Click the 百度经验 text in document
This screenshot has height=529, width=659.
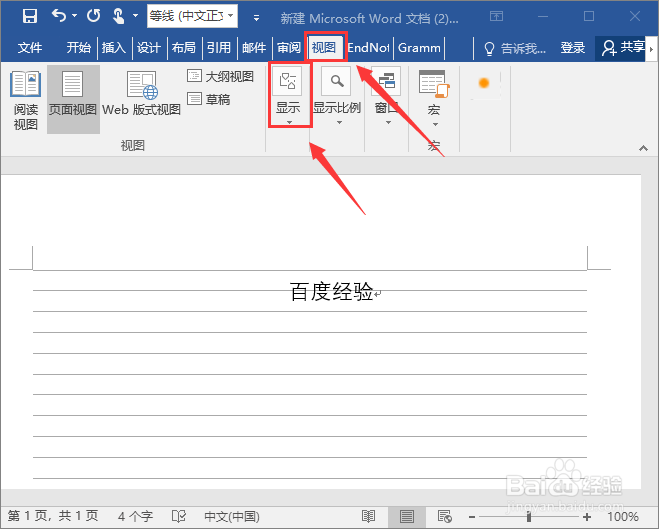pyautogui.click(x=332, y=291)
